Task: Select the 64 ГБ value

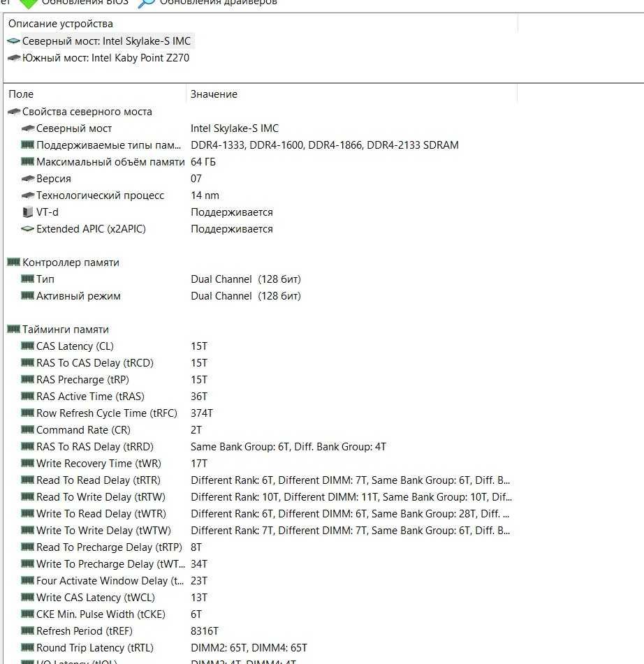Action: (203, 162)
